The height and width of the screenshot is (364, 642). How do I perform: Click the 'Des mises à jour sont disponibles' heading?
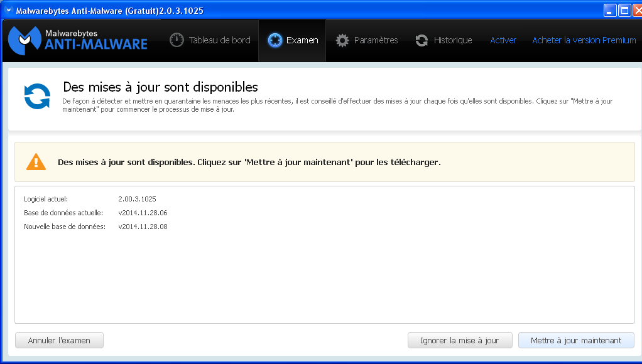(161, 87)
